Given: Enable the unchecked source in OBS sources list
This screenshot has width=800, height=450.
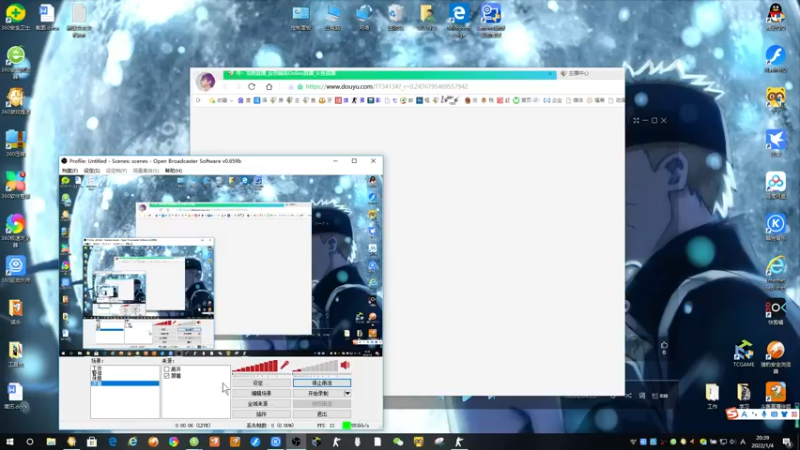Looking at the screenshot, I should click(167, 369).
